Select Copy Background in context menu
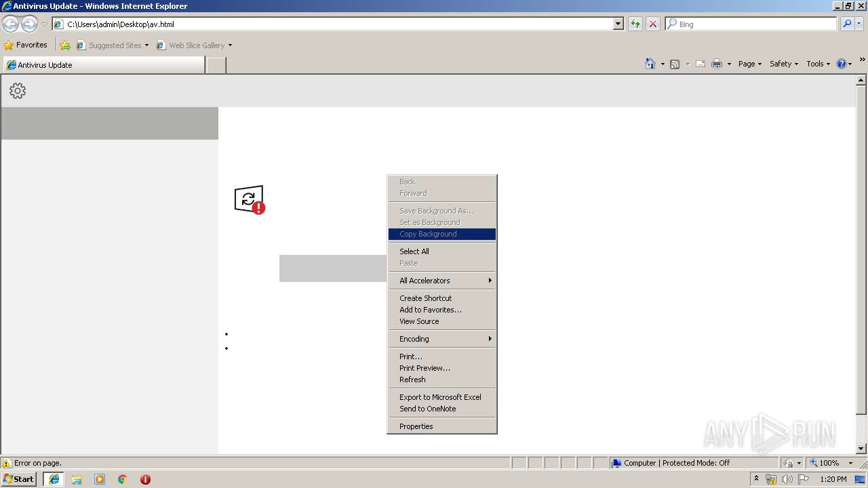Screen dimensions: 868x488 442,234
